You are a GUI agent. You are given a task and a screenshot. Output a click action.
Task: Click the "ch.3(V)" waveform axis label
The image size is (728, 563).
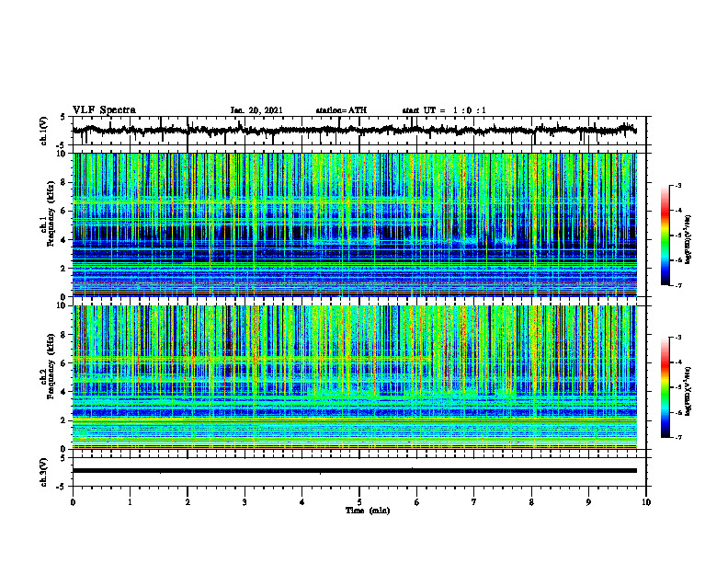(44, 472)
